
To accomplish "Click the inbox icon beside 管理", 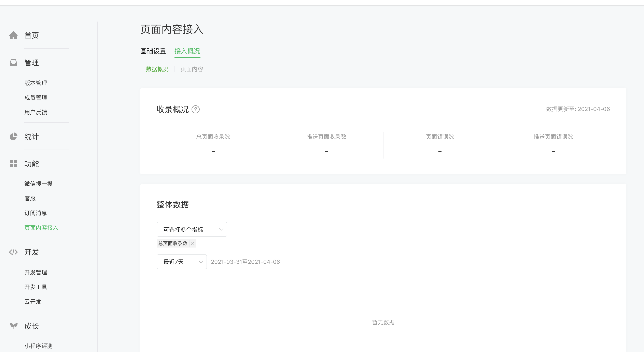I will (x=14, y=63).
